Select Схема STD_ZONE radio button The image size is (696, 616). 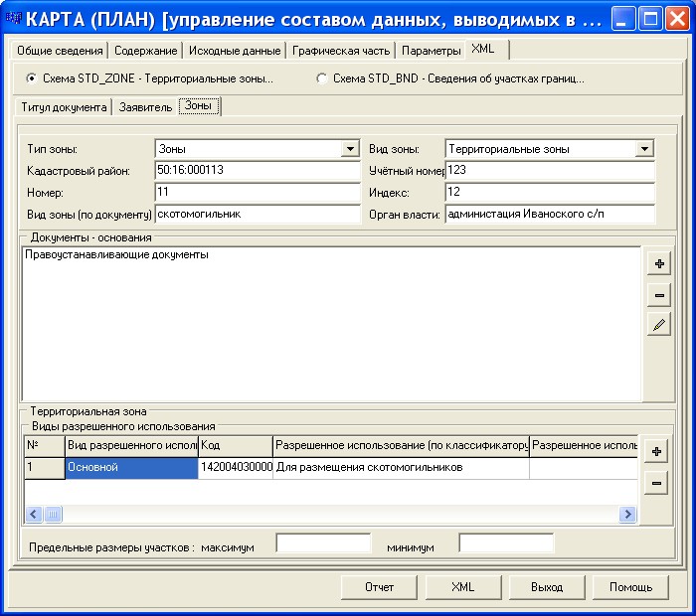pyautogui.click(x=32, y=78)
